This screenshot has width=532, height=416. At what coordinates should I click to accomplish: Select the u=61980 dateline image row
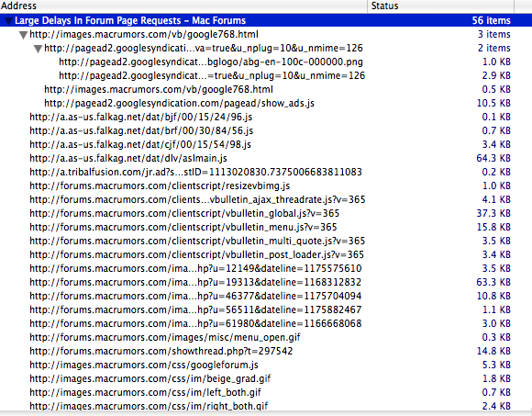point(266,323)
